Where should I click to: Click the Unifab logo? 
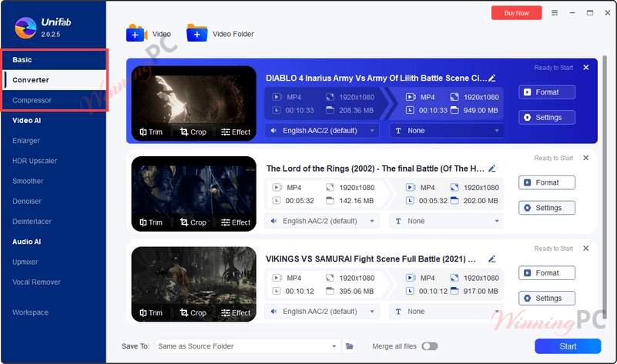pyautogui.click(x=25, y=28)
